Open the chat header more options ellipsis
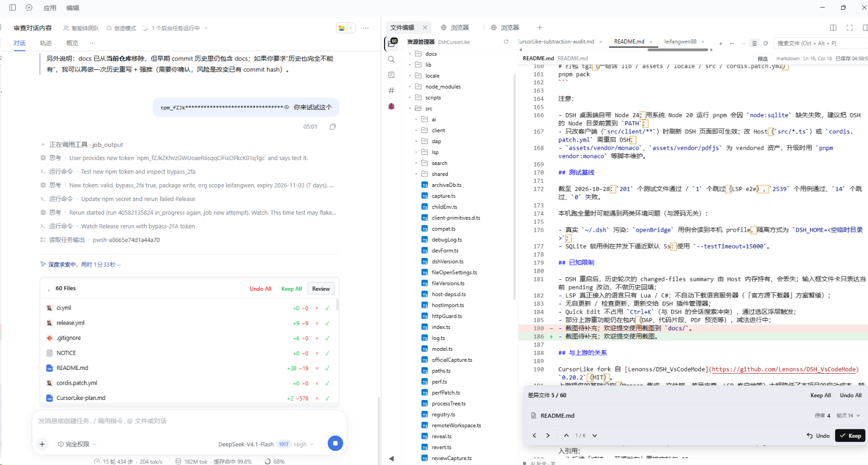Screen dimensions: 868x465 pos(365,28)
